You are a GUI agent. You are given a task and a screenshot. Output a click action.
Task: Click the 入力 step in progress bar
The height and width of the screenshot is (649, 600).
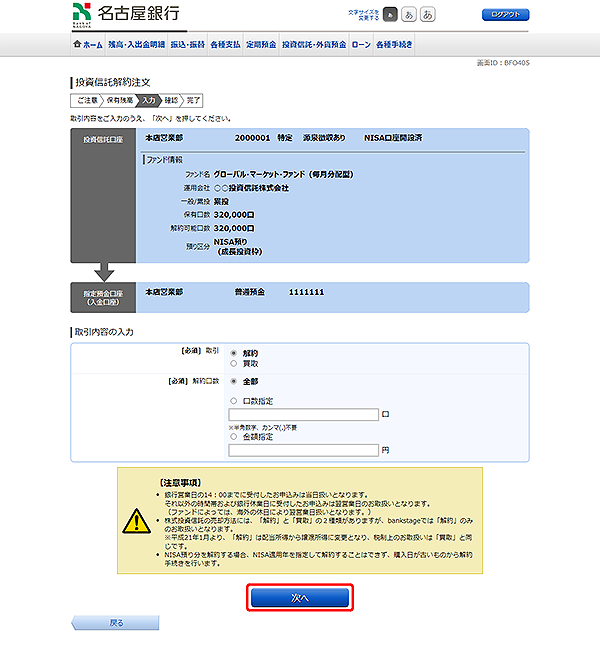pos(149,101)
